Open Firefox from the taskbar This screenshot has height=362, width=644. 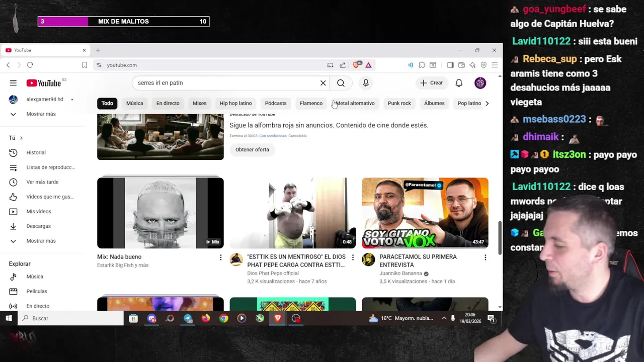[206, 318]
